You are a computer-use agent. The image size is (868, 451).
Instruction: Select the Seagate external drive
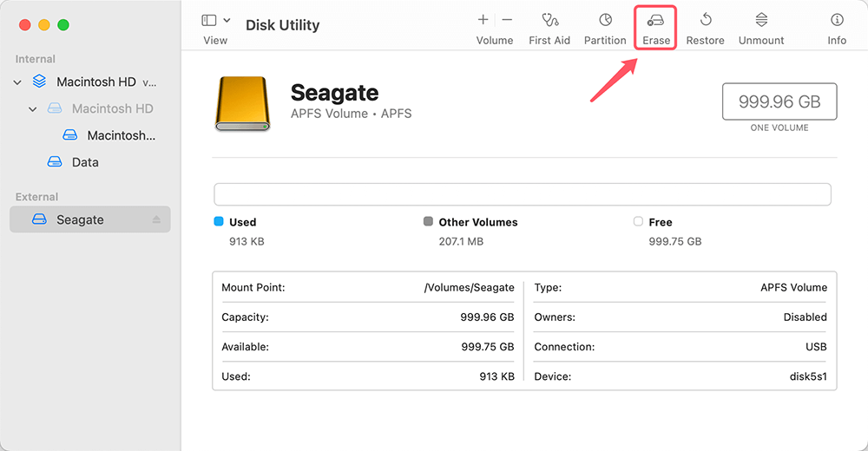(x=90, y=219)
